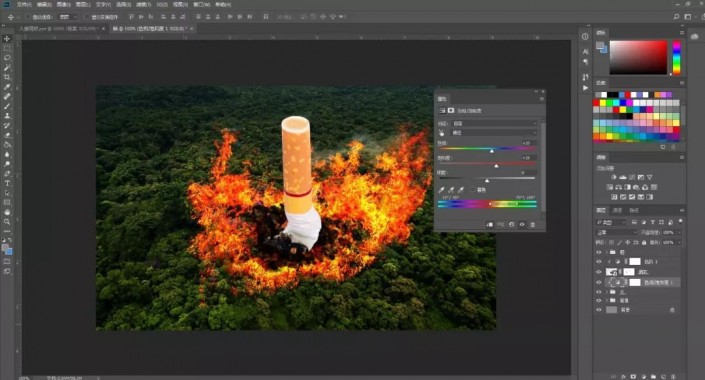The width and height of the screenshot is (705, 380).
Task: Select the Rectangular Marquee tool
Action: tap(7, 48)
